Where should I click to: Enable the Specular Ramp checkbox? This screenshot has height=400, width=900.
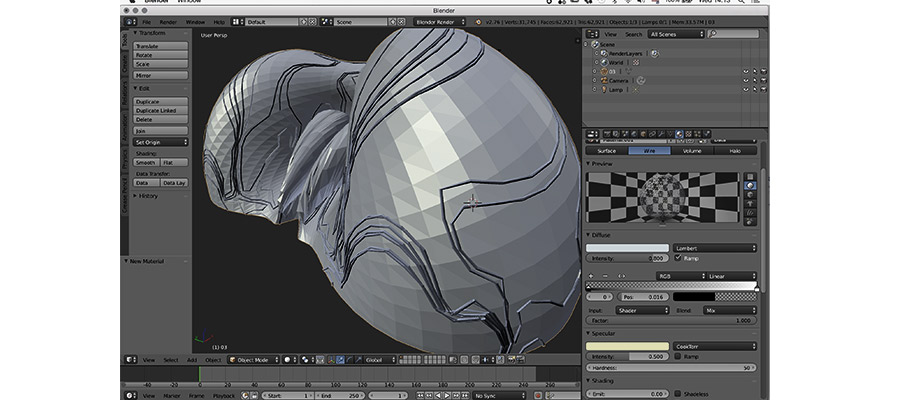pos(678,356)
